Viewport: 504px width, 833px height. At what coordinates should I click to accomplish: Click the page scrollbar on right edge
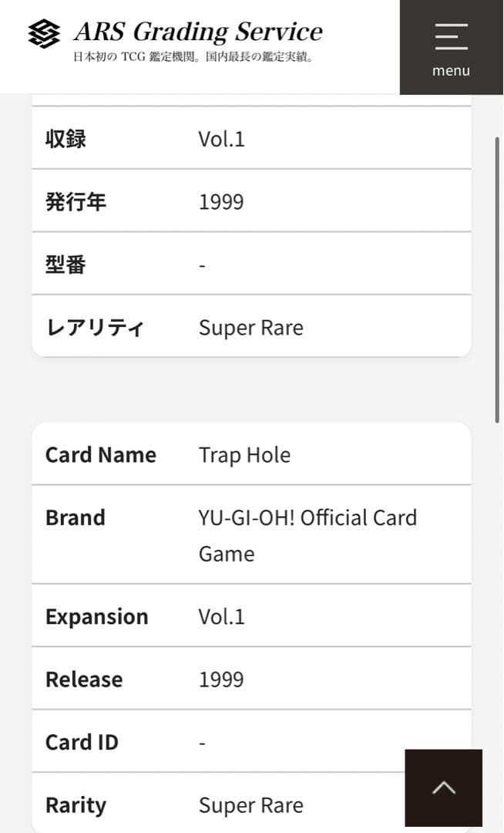[497, 279]
